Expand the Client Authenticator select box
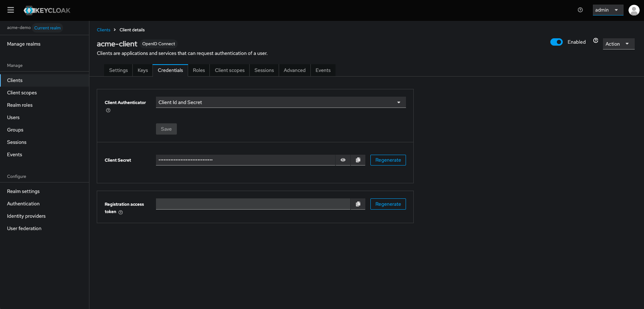644x309 pixels. coord(281,102)
